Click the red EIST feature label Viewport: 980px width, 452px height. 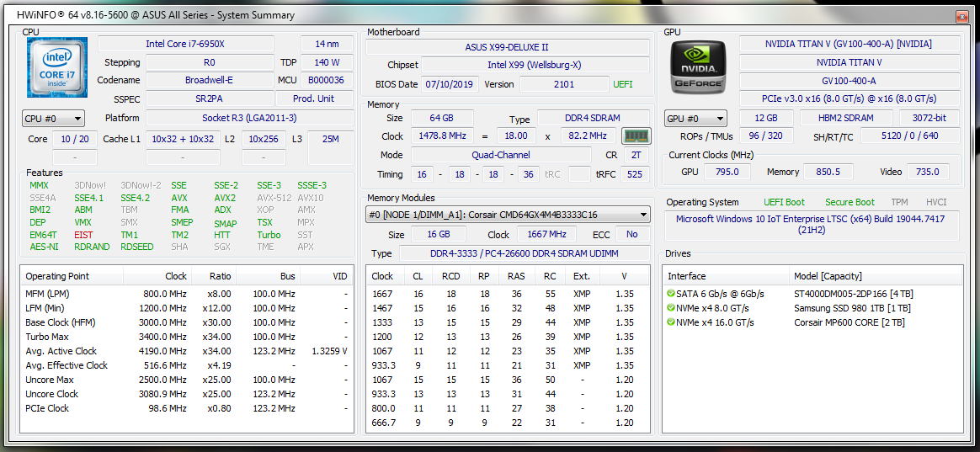(83, 235)
